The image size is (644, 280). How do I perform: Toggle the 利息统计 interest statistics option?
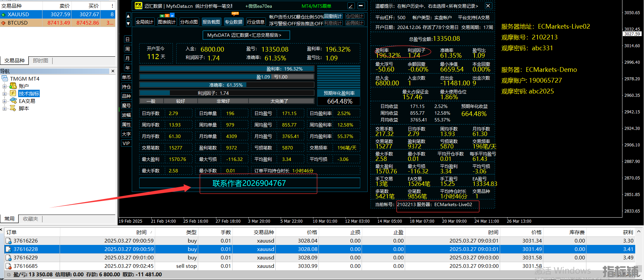point(333,23)
